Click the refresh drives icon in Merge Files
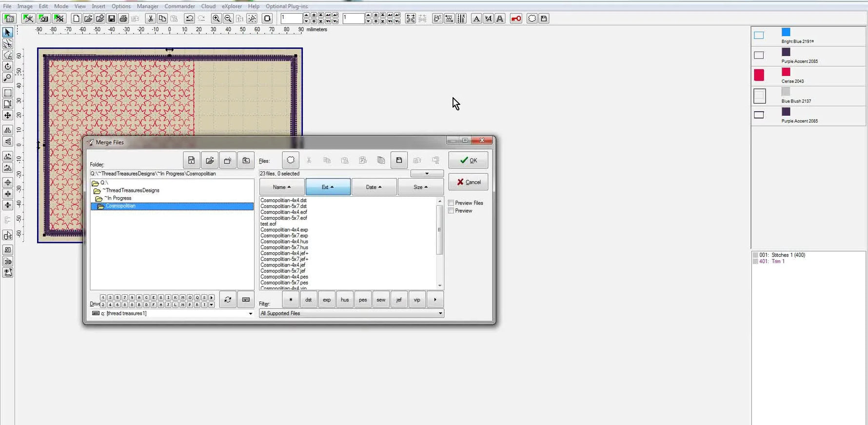 [228, 300]
